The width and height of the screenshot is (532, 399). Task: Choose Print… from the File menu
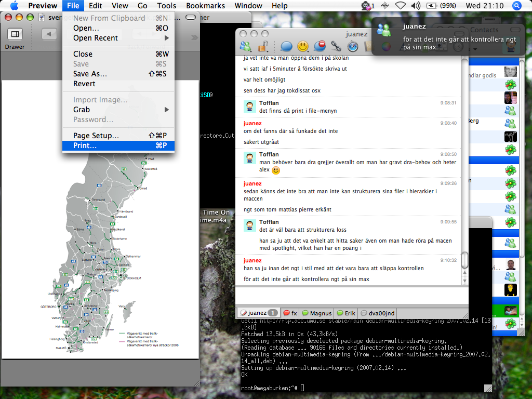(x=118, y=145)
